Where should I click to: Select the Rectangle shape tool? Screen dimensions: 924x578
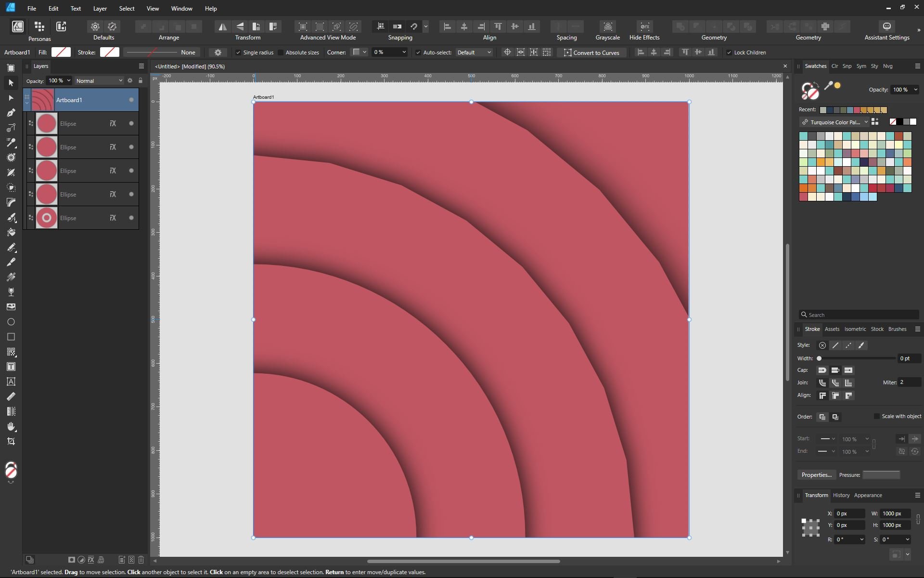(x=11, y=337)
